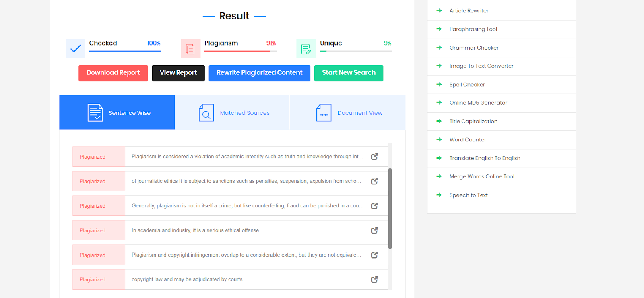The height and width of the screenshot is (298, 644).
Task: Click the Start New Search button
Action: (349, 73)
